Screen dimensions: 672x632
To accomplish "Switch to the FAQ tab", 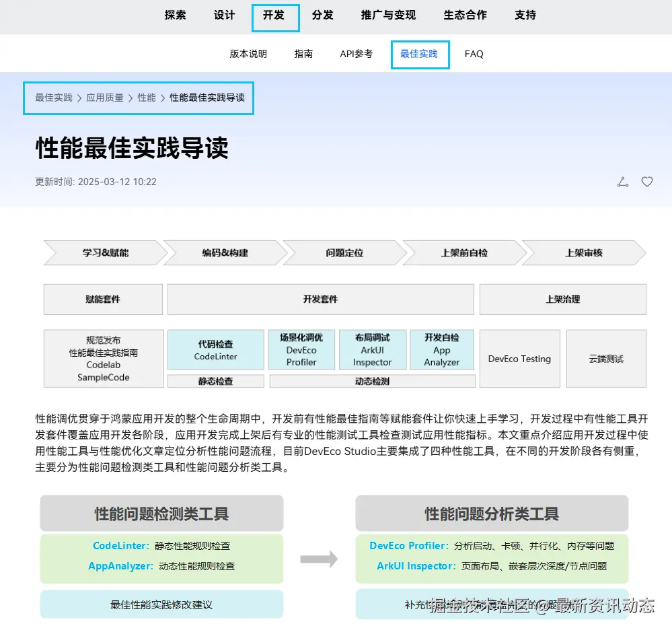I will 474,54.
